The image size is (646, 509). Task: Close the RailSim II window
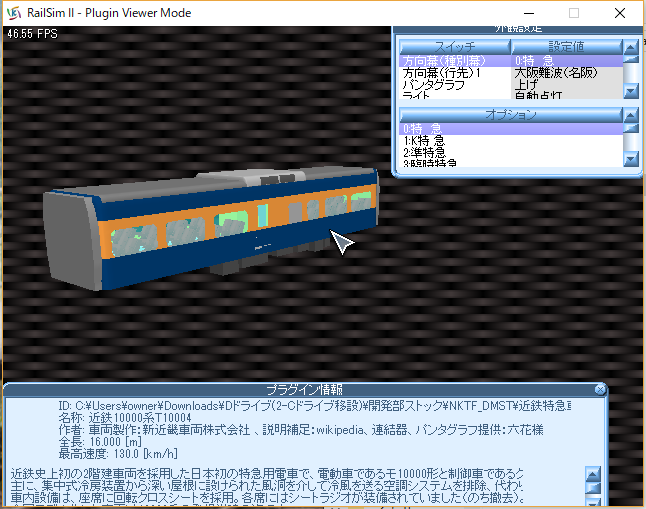click(620, 13)
